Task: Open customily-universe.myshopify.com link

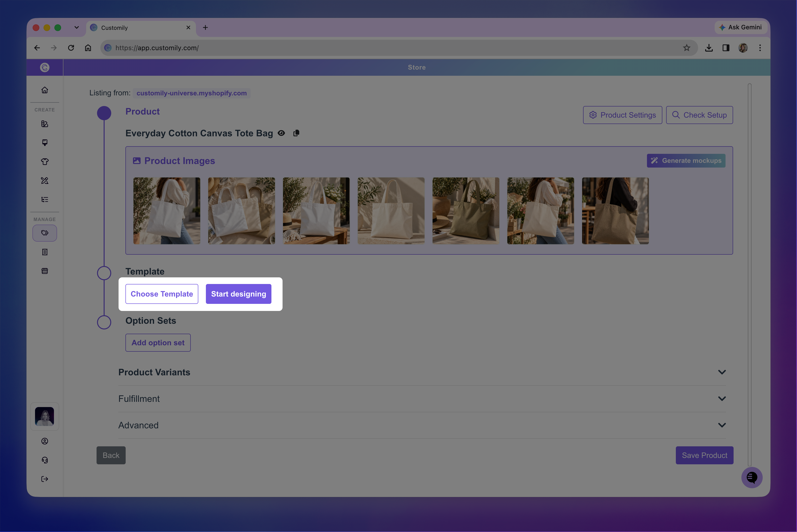Action: point(192,93)
